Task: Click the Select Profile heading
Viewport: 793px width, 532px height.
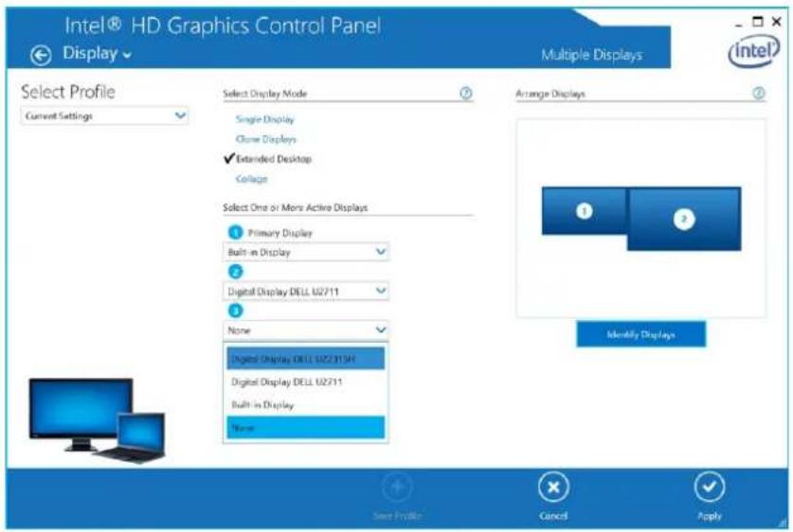Action: point(68,92)
